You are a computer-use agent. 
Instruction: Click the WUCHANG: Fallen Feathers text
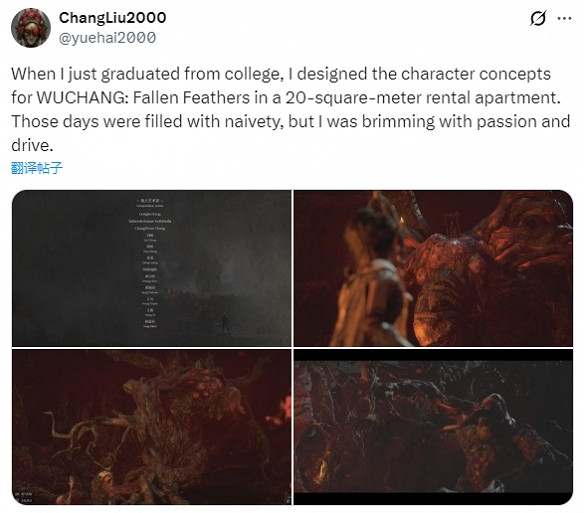pos(143,98)
